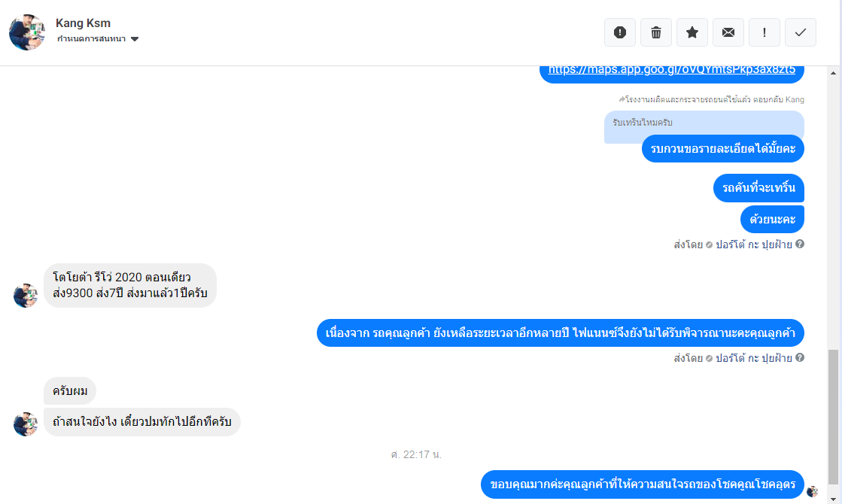Image resolution: width=842 pixels, height=504 pixels.
Task: Expand กำหนดการสนทนา dropdown arrow
Action: pyautogui.click(x=134, y=38)
